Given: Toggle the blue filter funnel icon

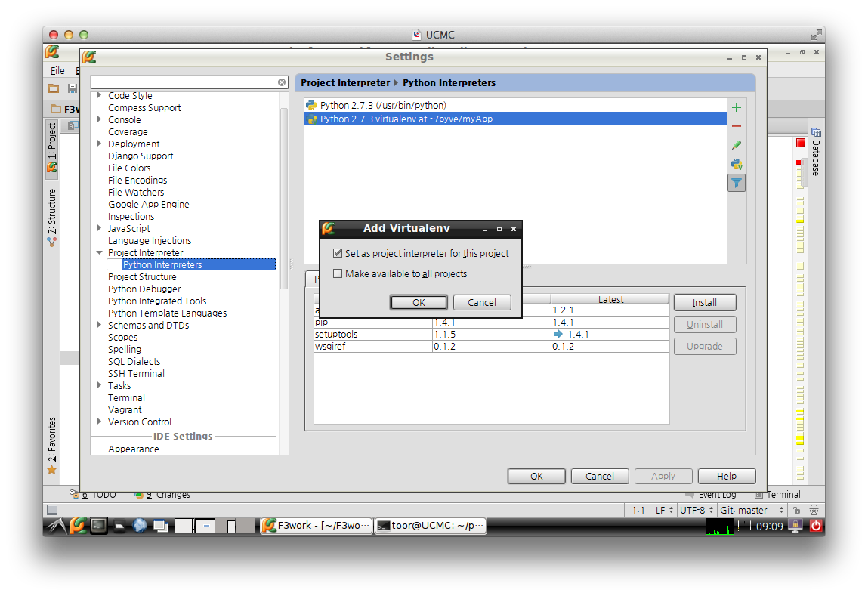Looking at the screenshot, I should [737, 183].
